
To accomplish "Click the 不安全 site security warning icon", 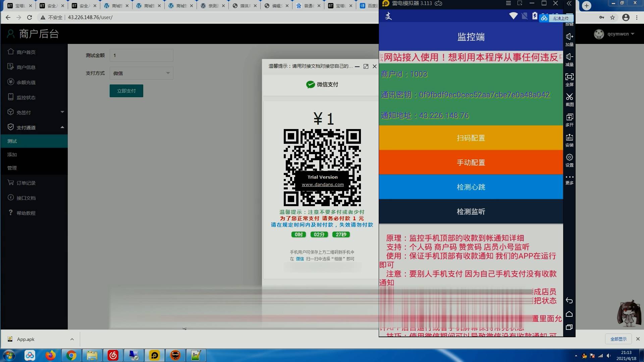I will tap(43, 17).
